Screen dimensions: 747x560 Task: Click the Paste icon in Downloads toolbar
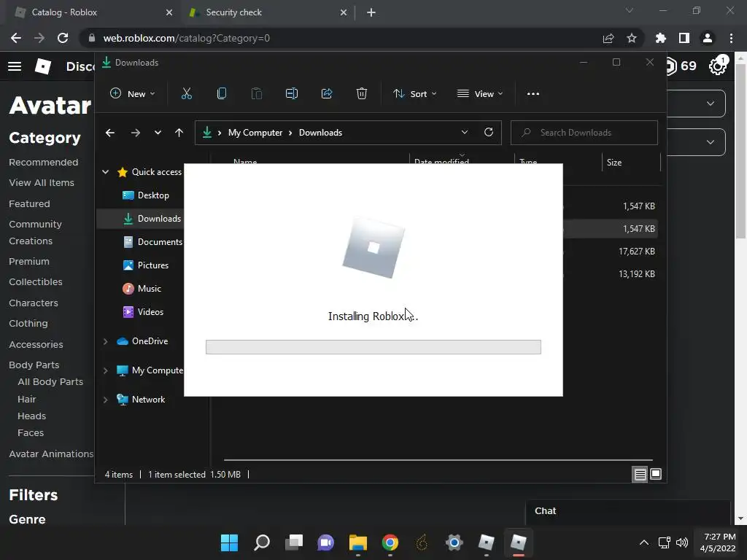coord(256,94)
